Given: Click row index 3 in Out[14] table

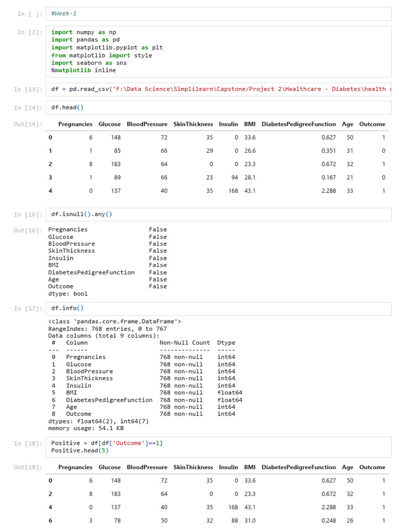Looking at the screenshot, I should point(50,177).
